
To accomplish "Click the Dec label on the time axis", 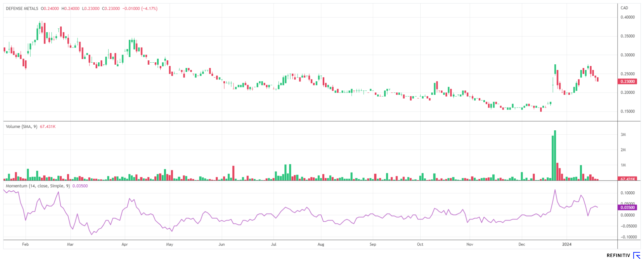I will click(x=522, y=244).
